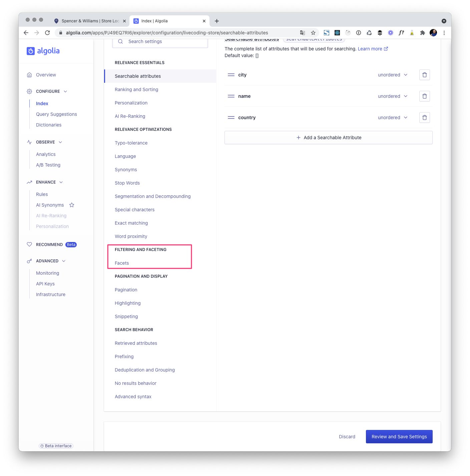Delete the country searchable attribute

425,117
